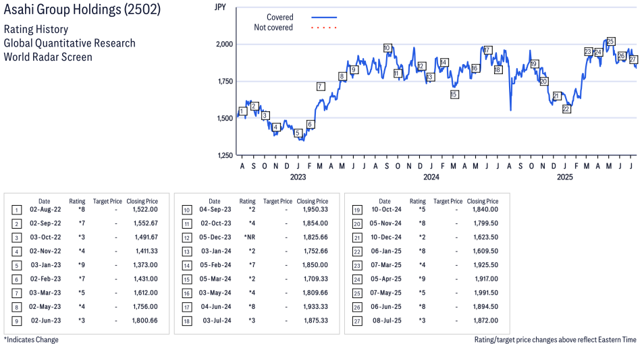Image resolution: width=644 pixels, height=344 pixels.
Task: Click the boxed number 9 in the 02-Jun-23 row
Action: coord(16,321)
